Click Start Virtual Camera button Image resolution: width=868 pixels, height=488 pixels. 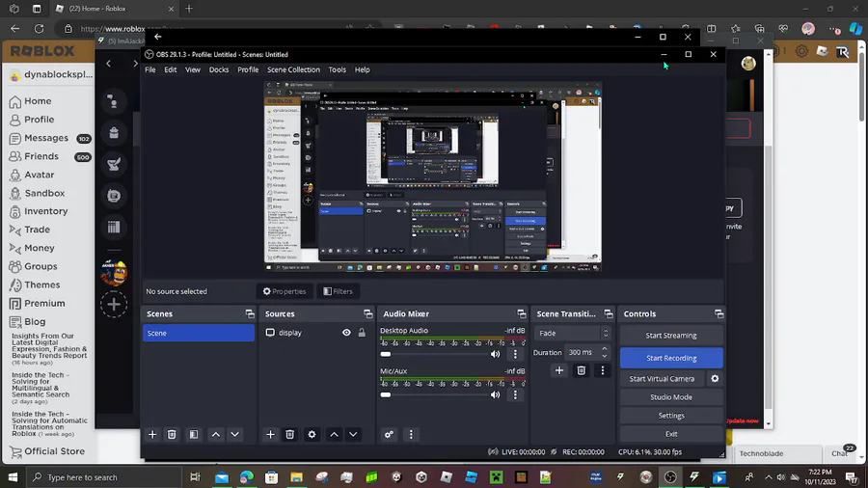pyautogui.click(x=662, y=378)
